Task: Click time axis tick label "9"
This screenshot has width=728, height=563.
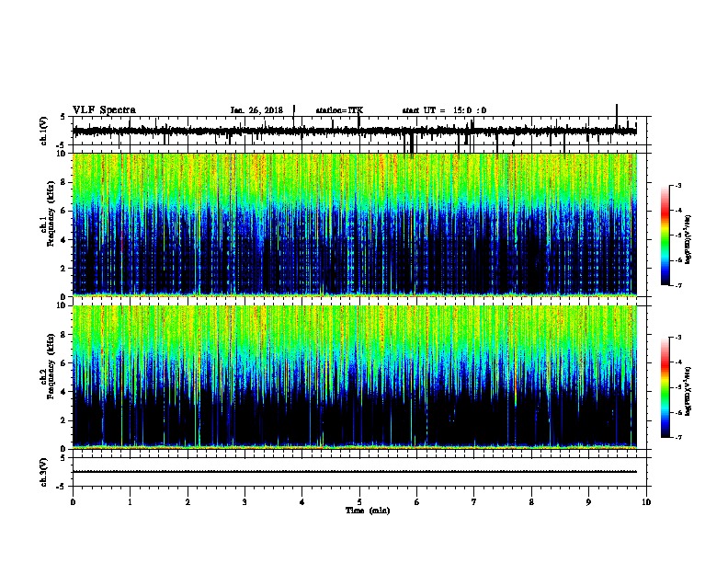Action: tap(588, 502)
